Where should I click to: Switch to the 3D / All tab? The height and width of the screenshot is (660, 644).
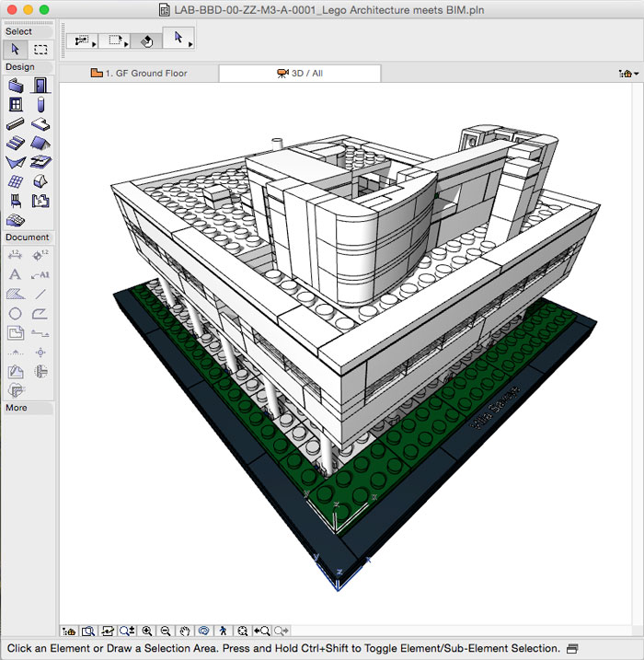click(299, 74)
